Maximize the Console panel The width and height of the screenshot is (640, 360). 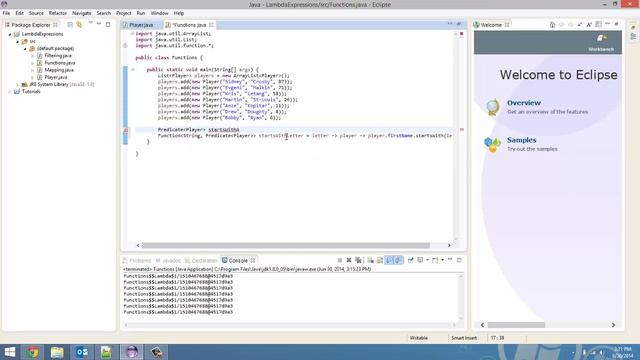(459, 260)
